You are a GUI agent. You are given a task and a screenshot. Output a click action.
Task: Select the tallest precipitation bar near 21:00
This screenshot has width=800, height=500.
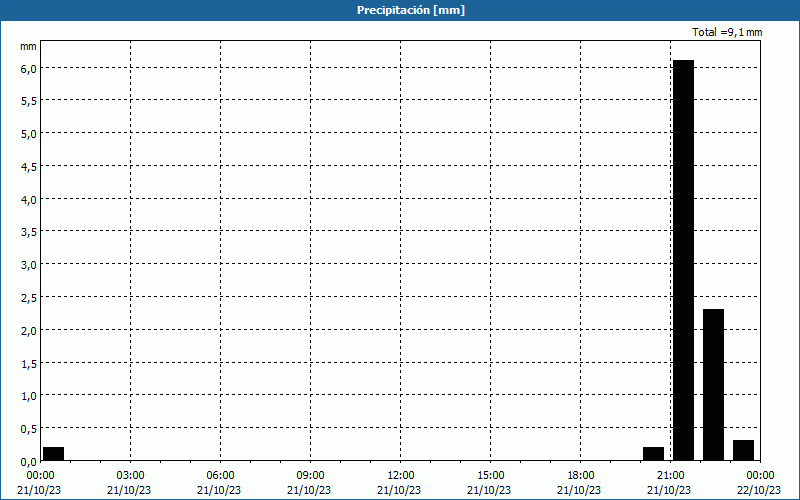[x=683, y=260]
